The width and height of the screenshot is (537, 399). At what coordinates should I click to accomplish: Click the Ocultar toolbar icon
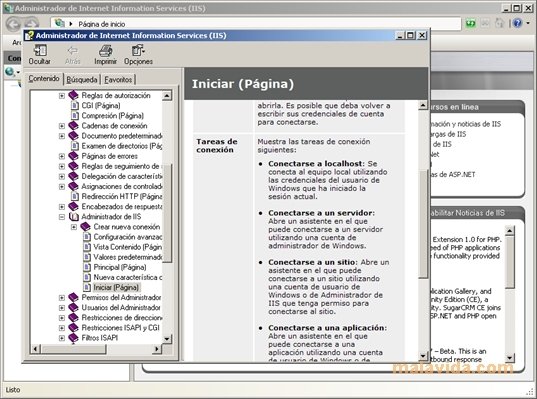[x=40, y=50]
